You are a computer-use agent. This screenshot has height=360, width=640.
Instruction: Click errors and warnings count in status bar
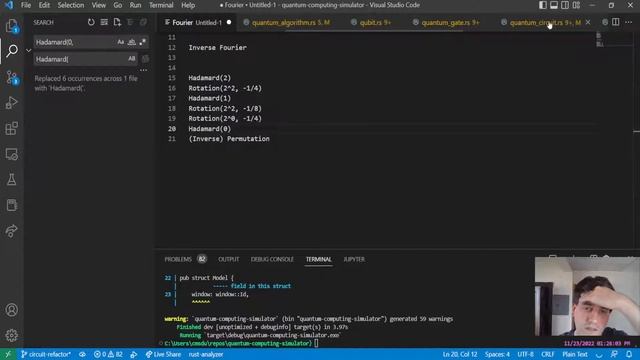pos(108,354)
